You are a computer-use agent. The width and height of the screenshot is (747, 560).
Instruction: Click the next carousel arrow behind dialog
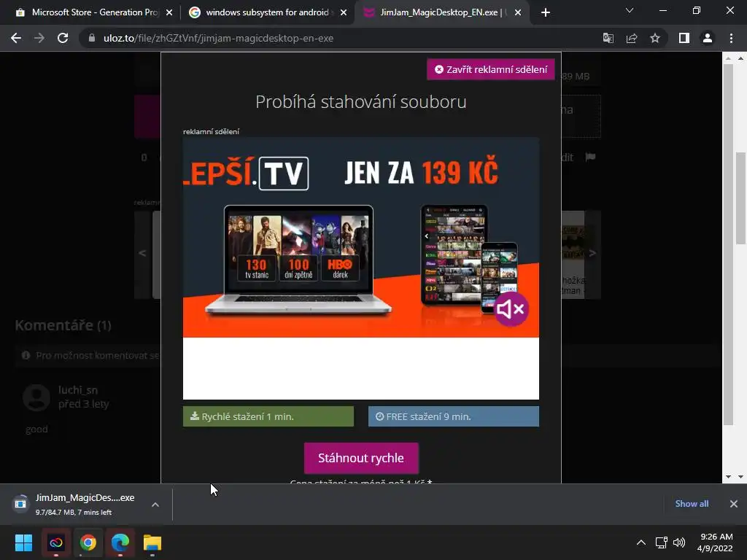[x=592, y=253]
